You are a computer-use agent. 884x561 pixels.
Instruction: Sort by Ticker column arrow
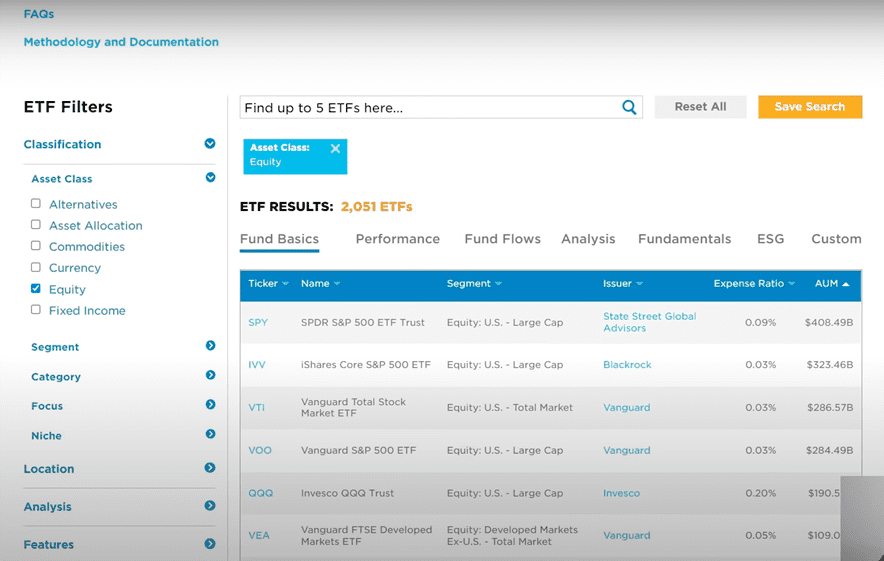pyautogui.click(x=286, y=284)
